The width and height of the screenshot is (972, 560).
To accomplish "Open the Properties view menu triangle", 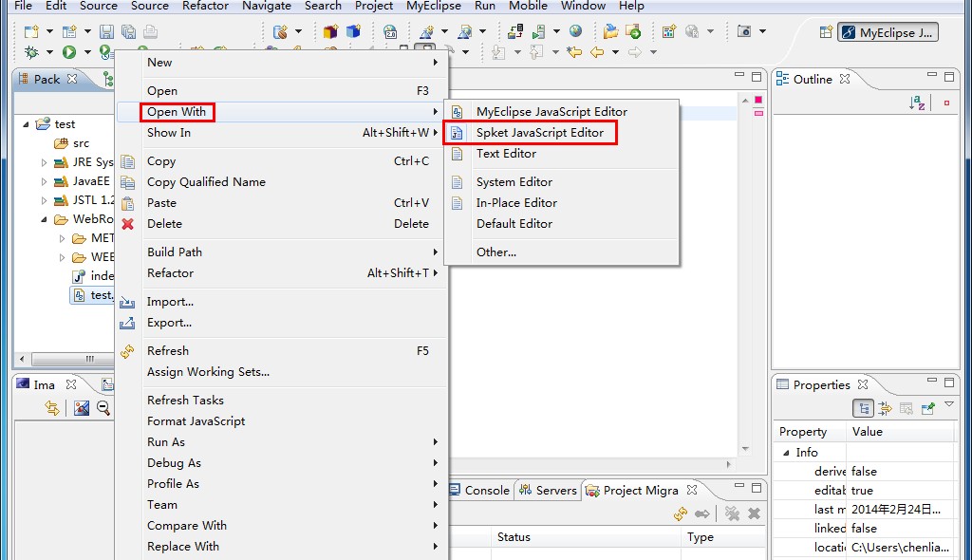I will [949, 404].
